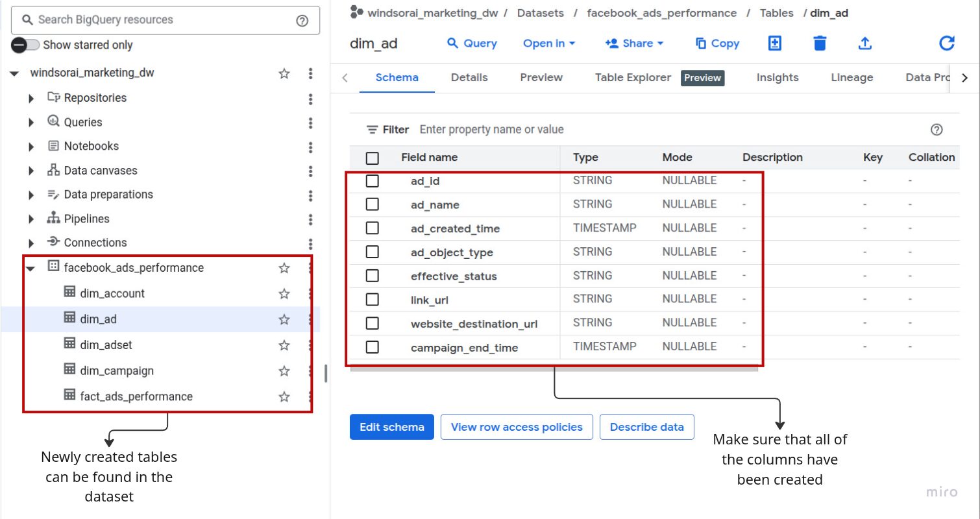This screenshot has height=519, width=980.
Task: Open Datasets in the breadcrumb
Action: pyautogui.click(x=541, y=13)
